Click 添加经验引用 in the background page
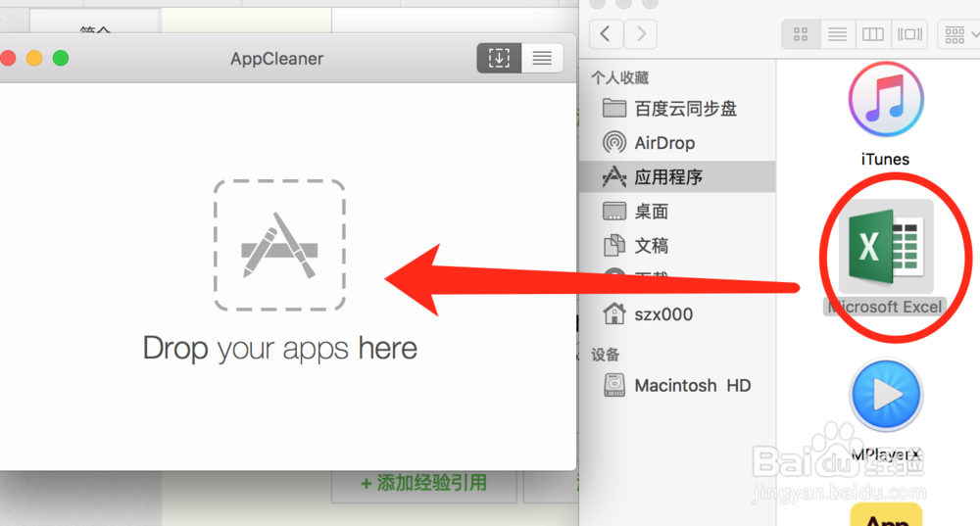 coord(424,483)
